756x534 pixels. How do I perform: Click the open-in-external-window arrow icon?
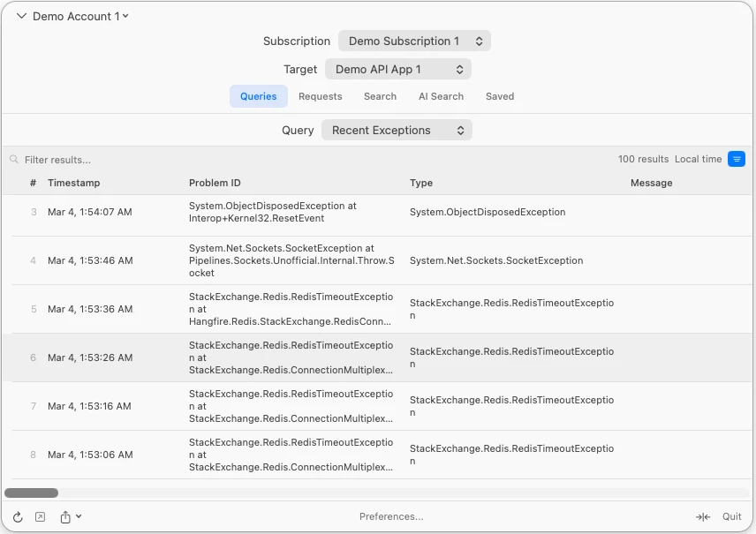click(40, 517)
